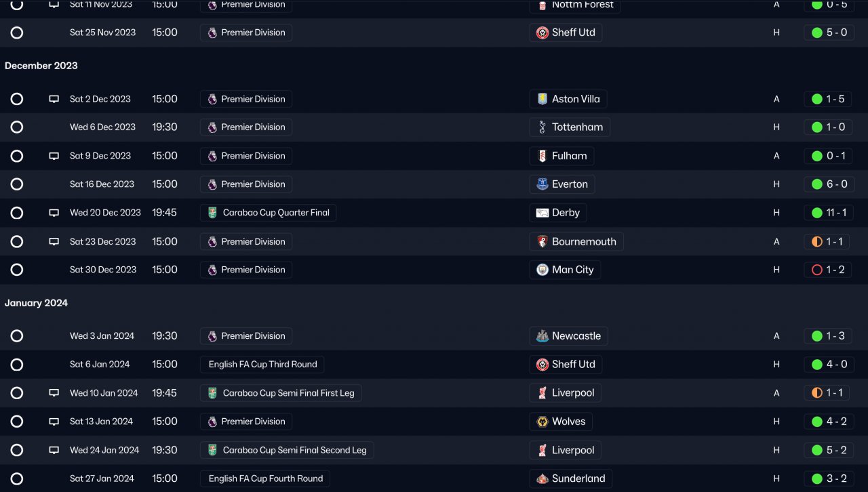
Task: Click the TV broadcast icon on 10 Jan Liverpool match
Action: [54, 393]
